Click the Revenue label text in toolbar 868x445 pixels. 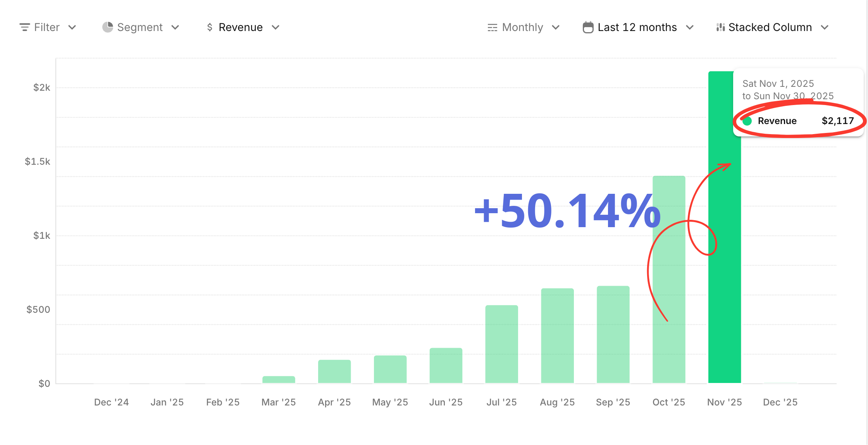click(241, 27)
